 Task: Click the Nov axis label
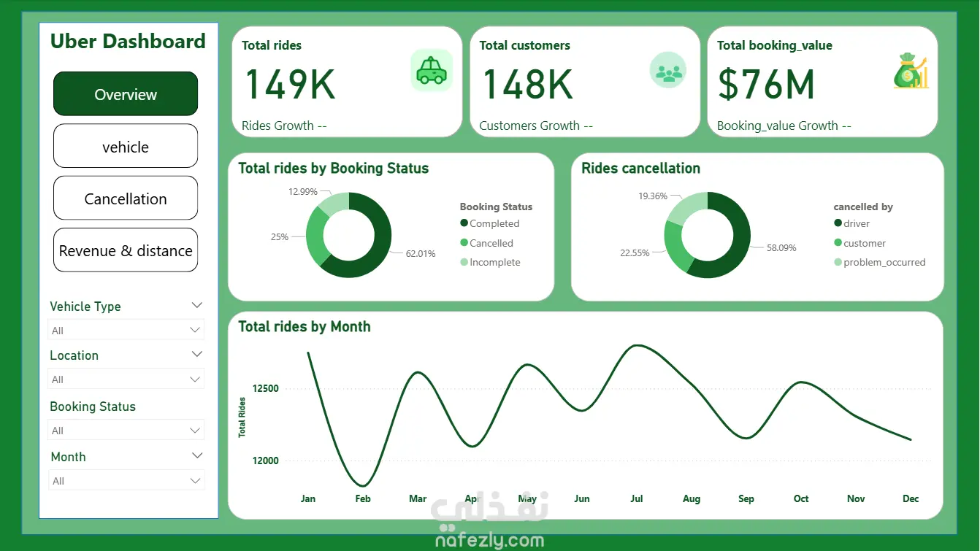(856, 498)
